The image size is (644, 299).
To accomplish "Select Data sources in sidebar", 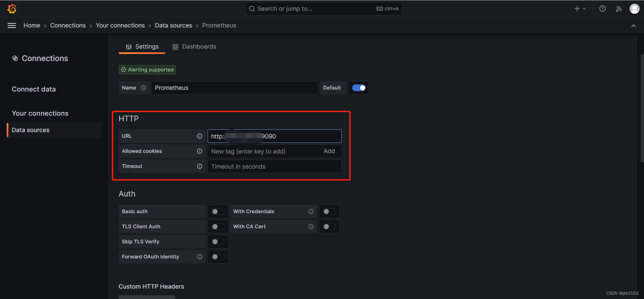I will [x=54, y=130].
